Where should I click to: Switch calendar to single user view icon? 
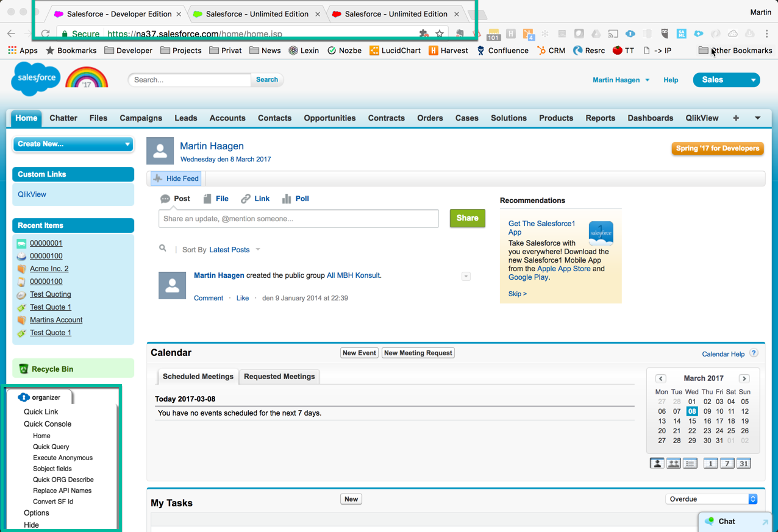[657, 464]
